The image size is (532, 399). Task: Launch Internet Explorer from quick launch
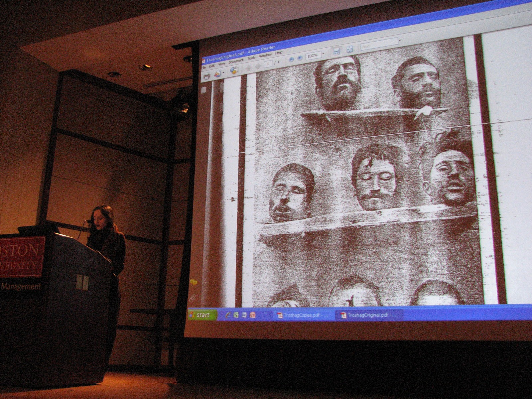pos(228,315)
